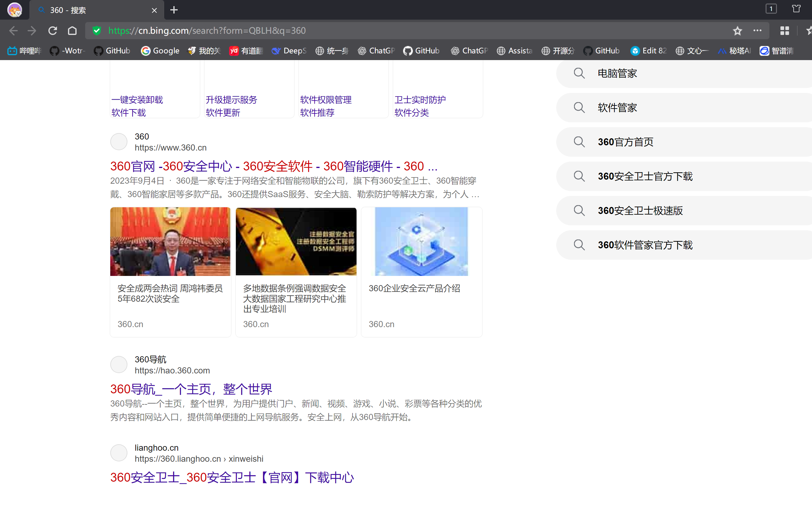Open the 统一身 bookmark
The width and height of the screenshot is (812, 512).
332,51
